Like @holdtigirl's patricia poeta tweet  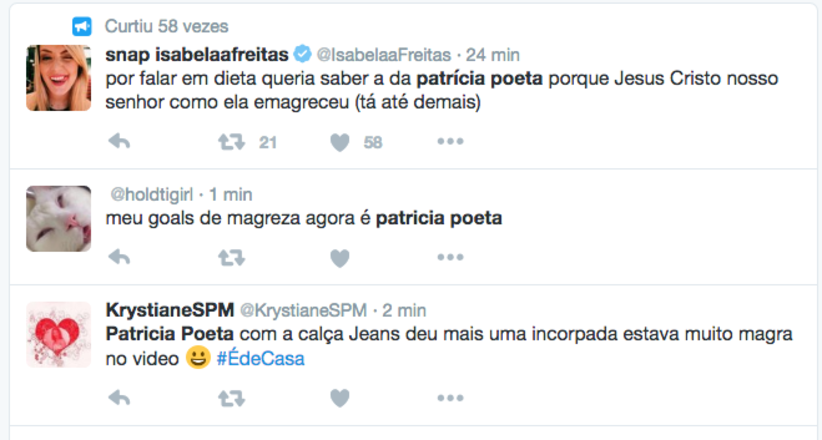click(x=340, y=258)
